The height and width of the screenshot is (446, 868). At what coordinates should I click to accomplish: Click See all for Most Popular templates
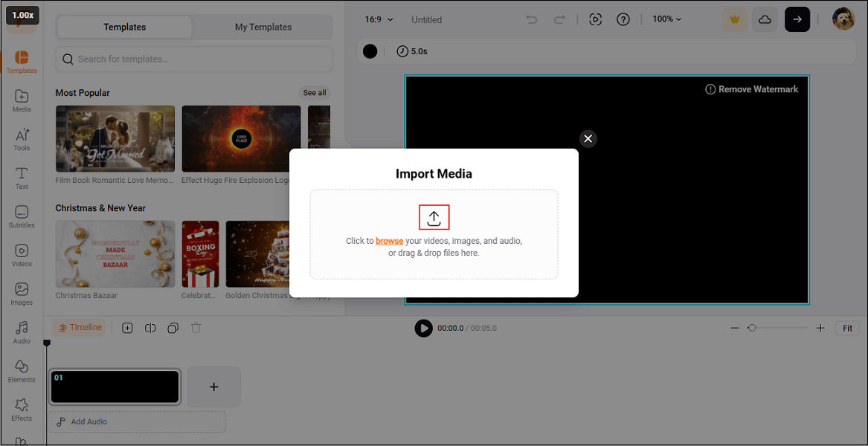[x=314, y=92]
